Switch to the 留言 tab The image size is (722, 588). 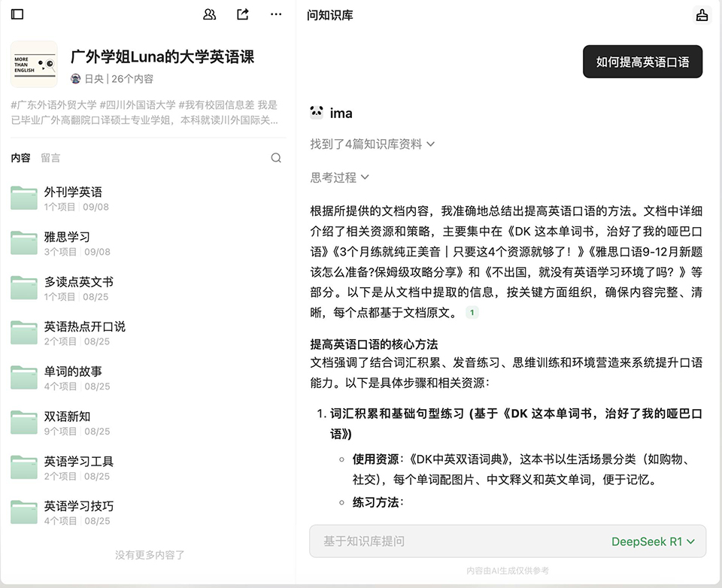tap(50, 158)
